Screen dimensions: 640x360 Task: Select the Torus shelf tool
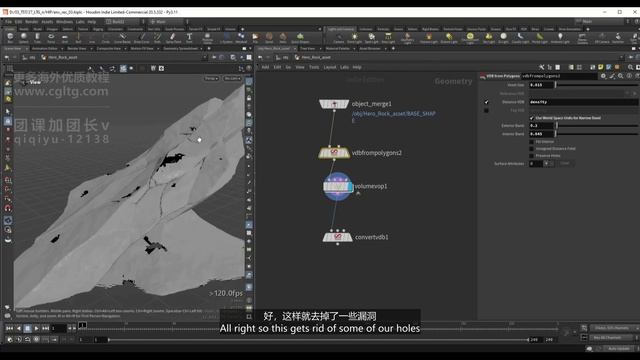click(51, 38)
